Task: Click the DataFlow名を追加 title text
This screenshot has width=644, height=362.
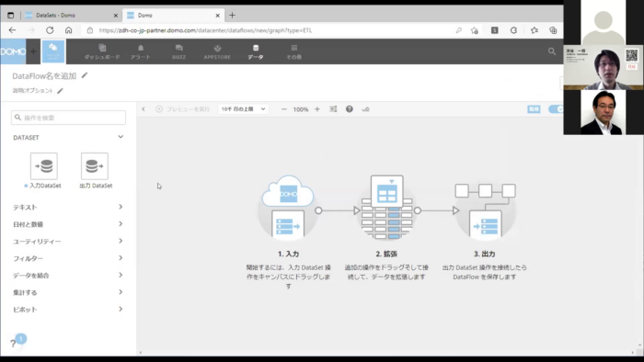Action: click(44, 76)
